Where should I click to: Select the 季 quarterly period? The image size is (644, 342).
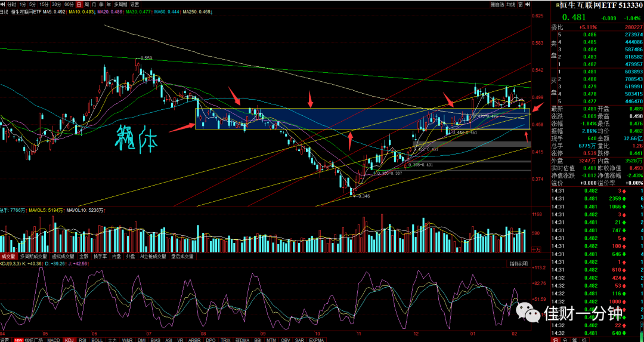[x=101, y=5]
